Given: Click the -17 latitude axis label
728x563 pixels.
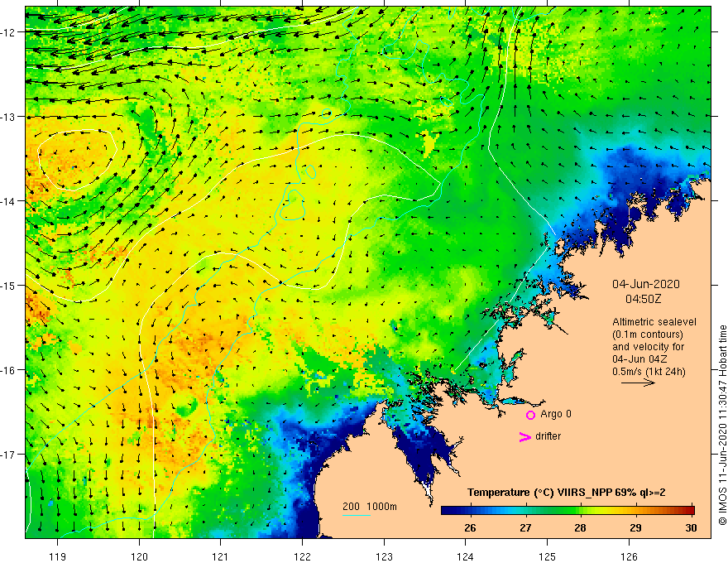Looking at the screenshot, I should (x=9, y=455).
